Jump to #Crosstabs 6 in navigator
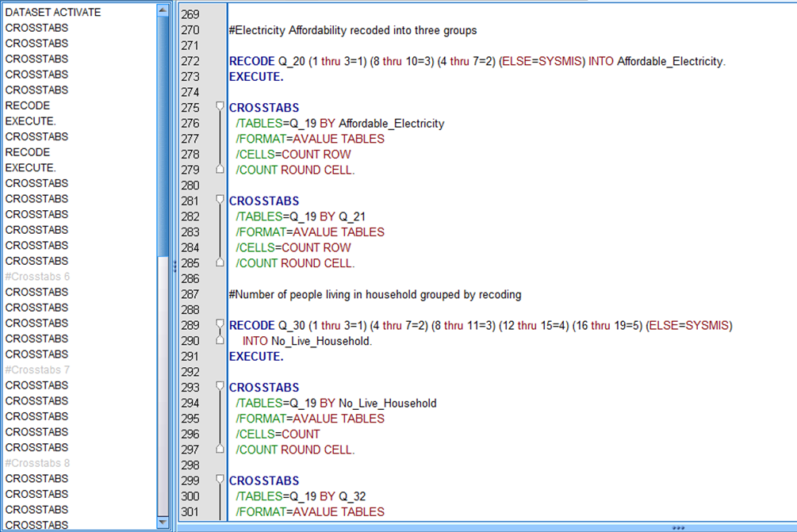Image resolution: width=797 pixels, height=532 pixels. coord(37,277)
